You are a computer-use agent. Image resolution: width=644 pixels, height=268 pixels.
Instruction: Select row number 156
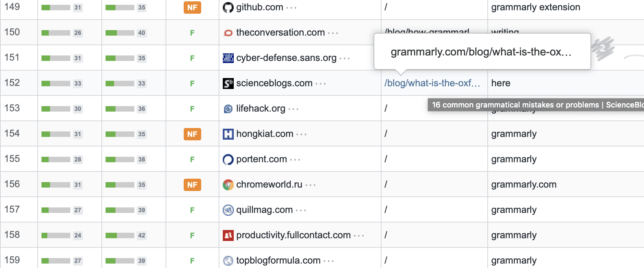(12, 184)
